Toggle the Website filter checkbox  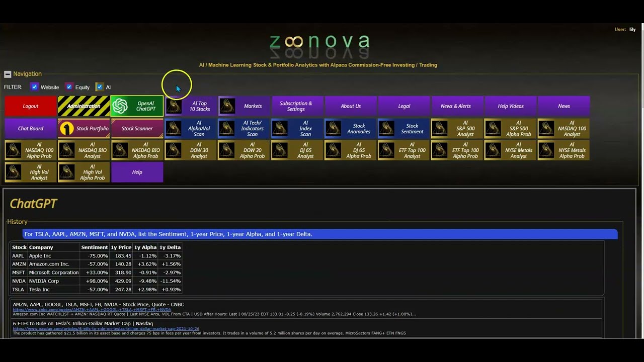tap(34, 87)
